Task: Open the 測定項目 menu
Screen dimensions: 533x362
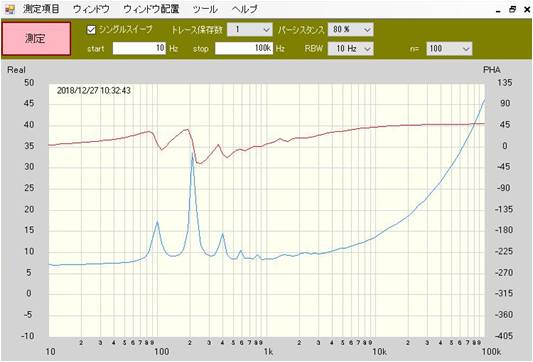Action: [x=41, y=9]
